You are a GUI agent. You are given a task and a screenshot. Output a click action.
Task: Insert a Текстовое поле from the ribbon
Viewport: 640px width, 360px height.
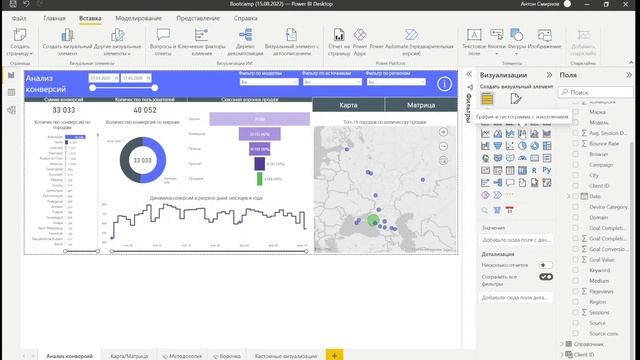point(473,42)
